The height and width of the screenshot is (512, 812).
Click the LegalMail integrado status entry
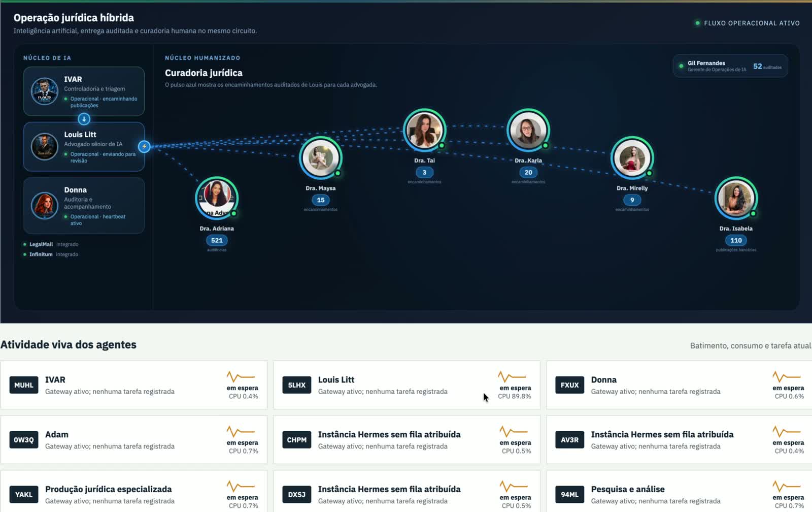point(51,244)
